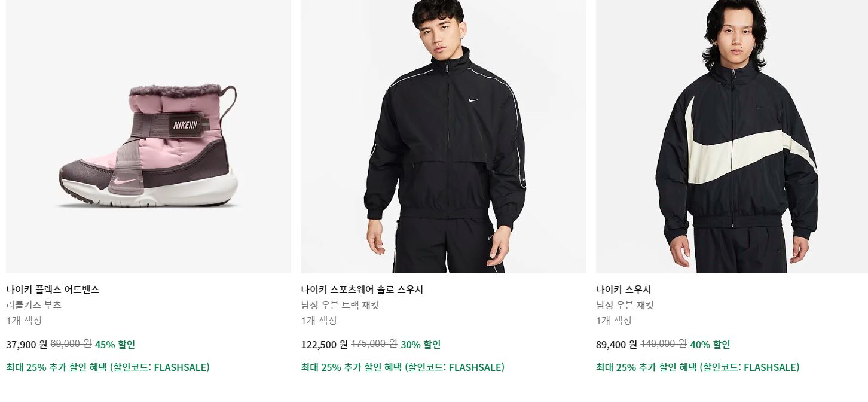868x402 pixels.
Task: Open the big Swoosh woven jacket image
Action: pyautogui.click(x=732, y=136)
